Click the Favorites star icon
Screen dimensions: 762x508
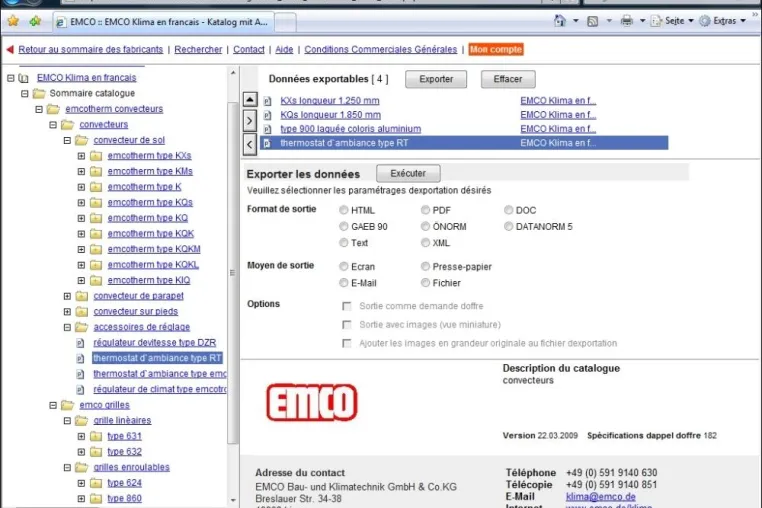click(13, 21)
